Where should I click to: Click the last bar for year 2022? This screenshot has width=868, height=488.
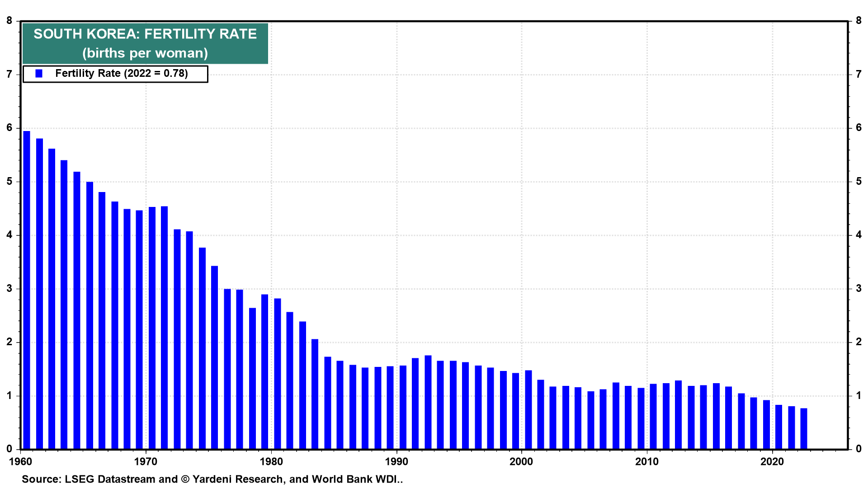tap(804, 428)
